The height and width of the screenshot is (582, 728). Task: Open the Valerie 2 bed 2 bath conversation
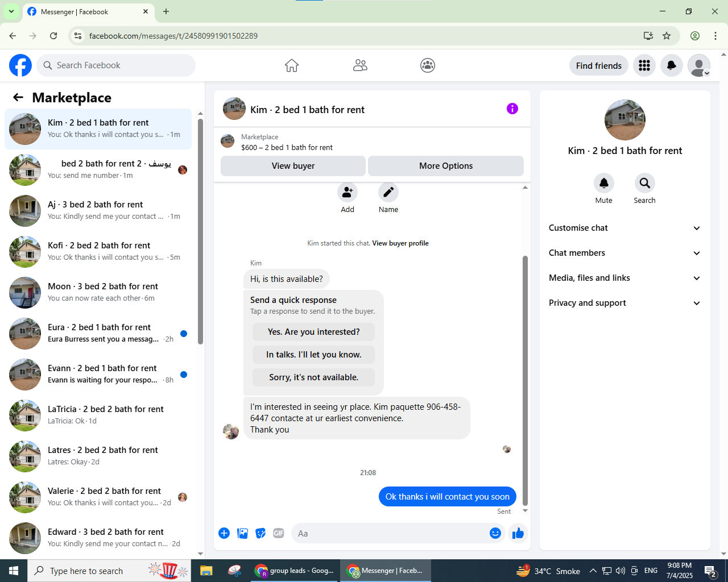(98, 497)
